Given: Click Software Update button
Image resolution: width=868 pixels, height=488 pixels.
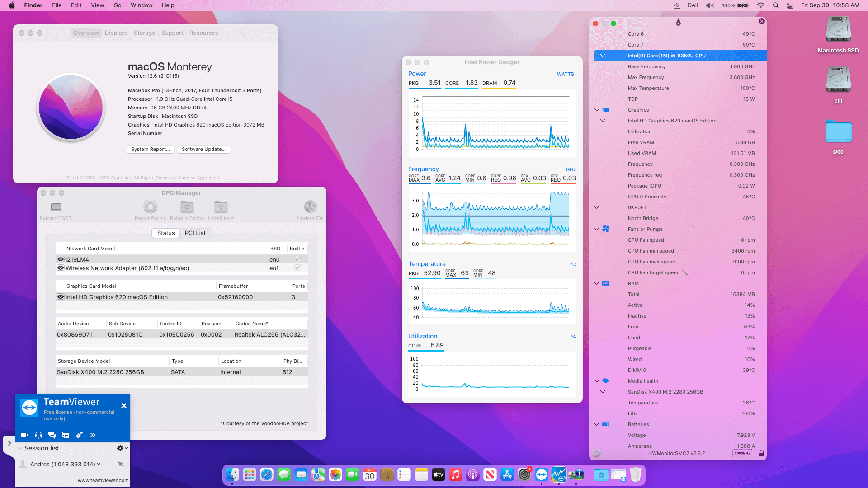Looking at the screenshot, I should point(204,150).
